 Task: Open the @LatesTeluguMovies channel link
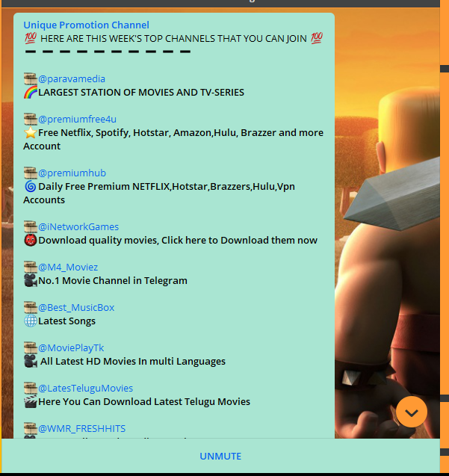click(86, 389)
